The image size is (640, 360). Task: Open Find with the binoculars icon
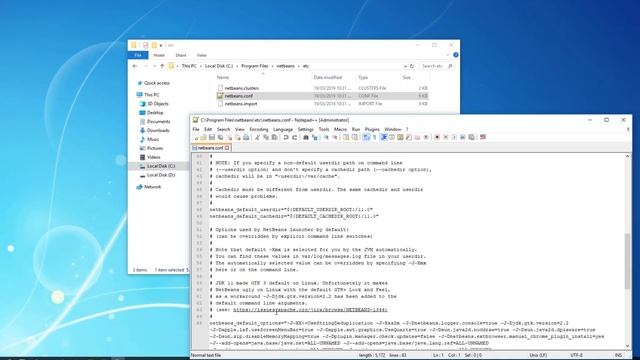click(306, 138)
